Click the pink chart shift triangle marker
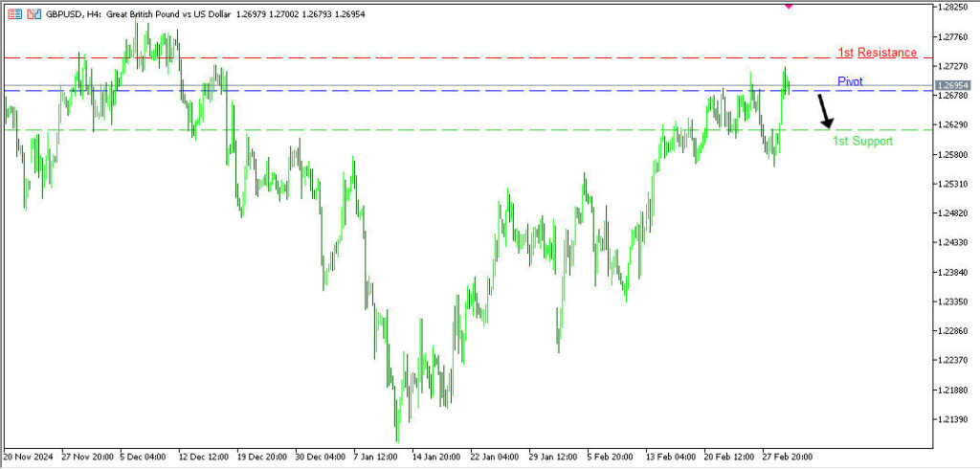 [789, 6]
